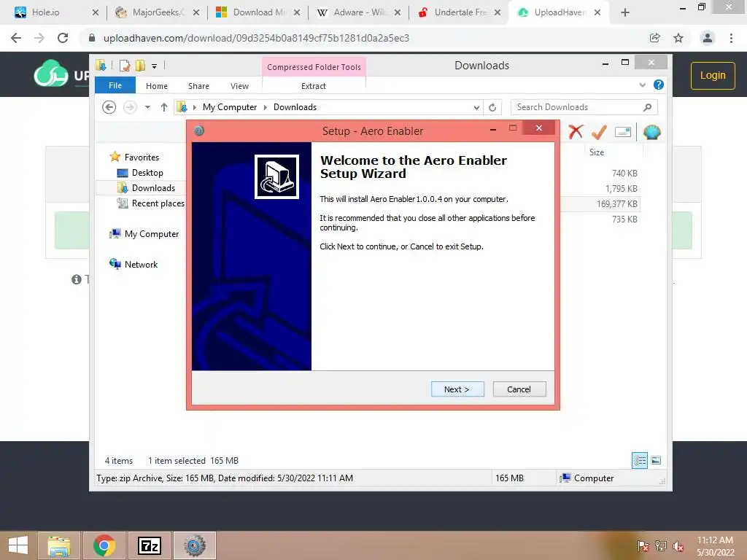The width and height of the screenshot is (747, 560).
Task: Click Next in Aero Enabler setup
Action: [457, 389]
